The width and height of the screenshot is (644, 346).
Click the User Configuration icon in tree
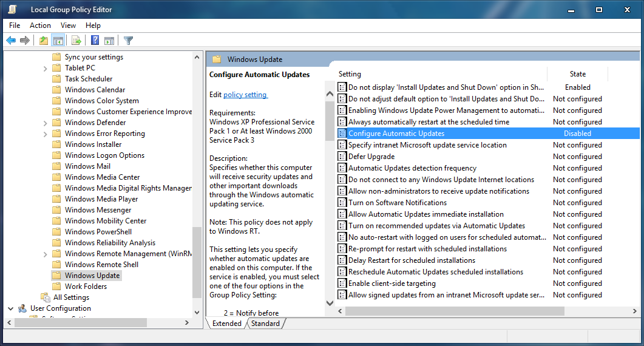pos(22,308)
